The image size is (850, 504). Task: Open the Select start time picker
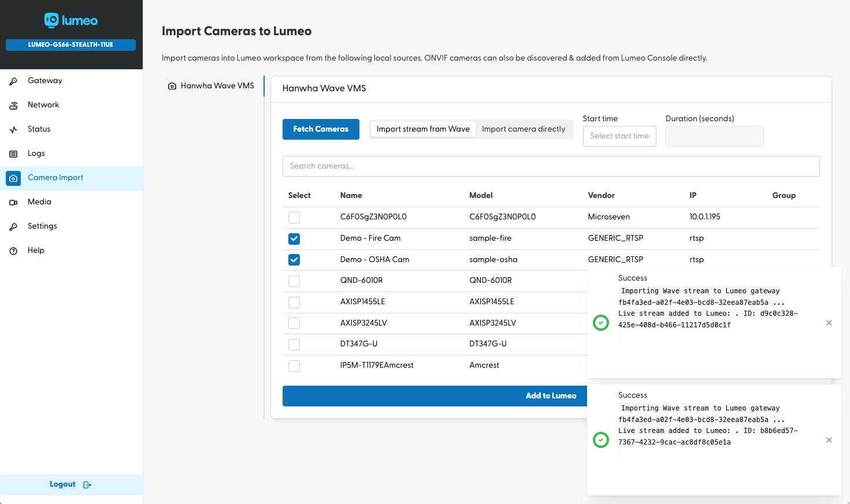(x=619, y=136)
